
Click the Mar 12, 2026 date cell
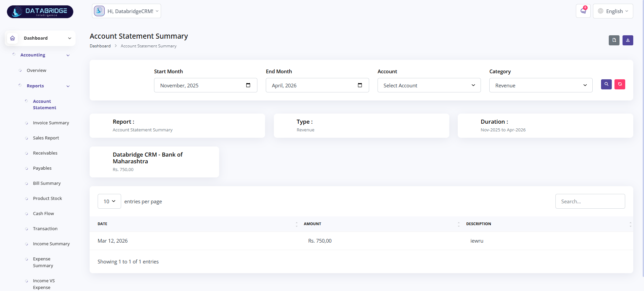[113, 241]
